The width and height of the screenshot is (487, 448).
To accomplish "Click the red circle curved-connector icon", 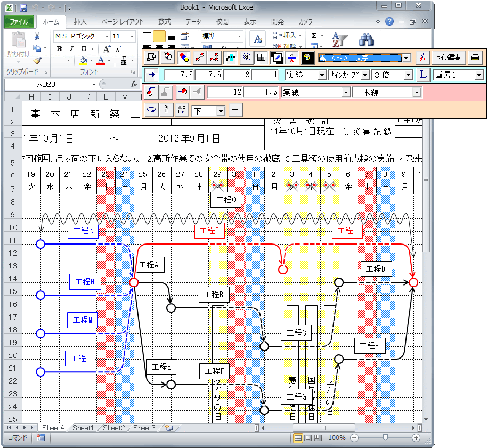I will [151, 92].
